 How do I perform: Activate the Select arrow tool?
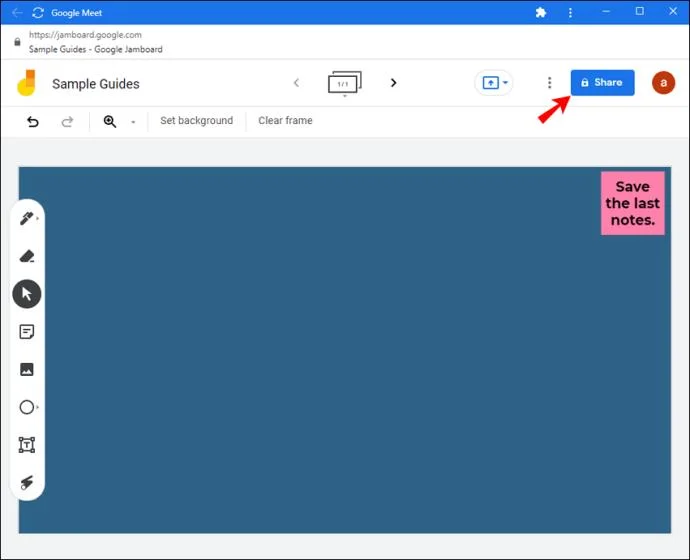tap(27, 294)
